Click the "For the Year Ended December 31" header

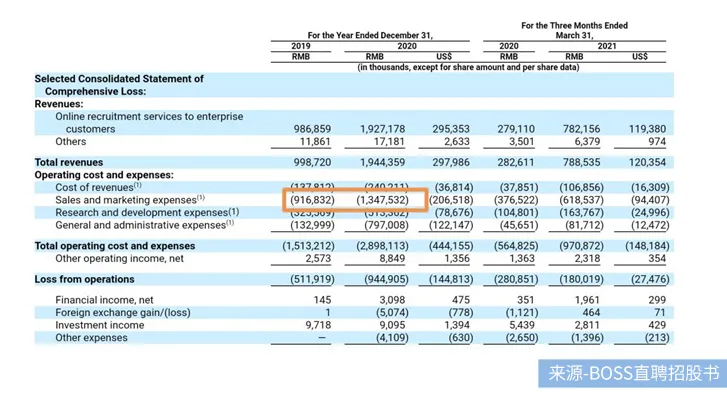click(x=370, y=35)
